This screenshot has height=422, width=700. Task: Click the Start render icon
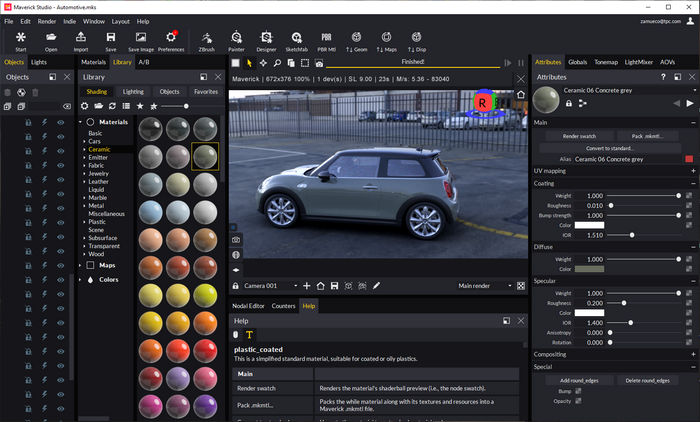coord(21,38)
